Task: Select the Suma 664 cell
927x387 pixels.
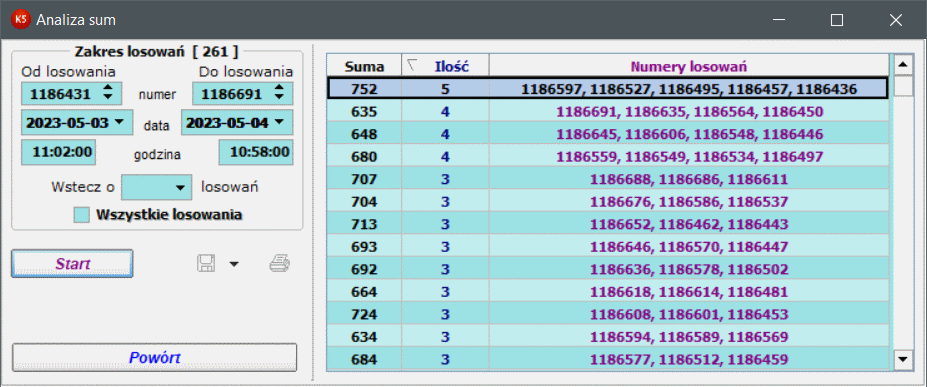Action: pyautogui.click(x=364, y=292)
